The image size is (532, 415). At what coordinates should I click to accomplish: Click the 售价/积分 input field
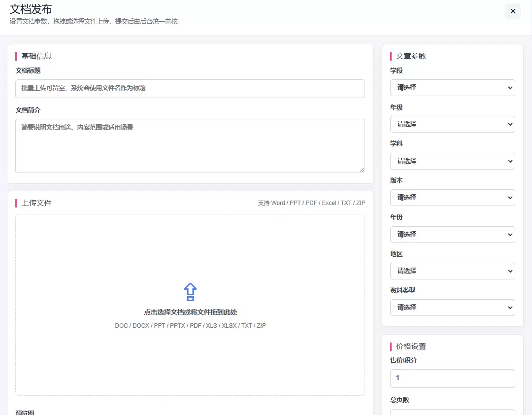[x=452, y=379]
